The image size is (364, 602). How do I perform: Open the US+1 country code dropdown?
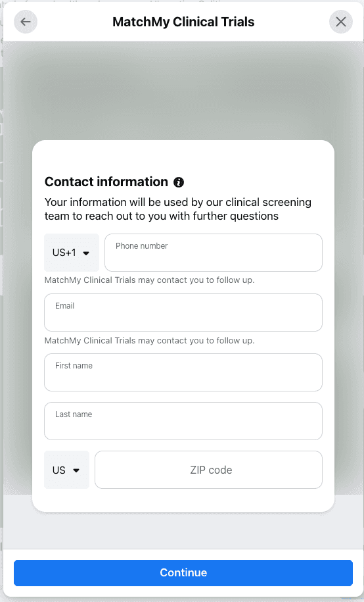pos(72,253)
